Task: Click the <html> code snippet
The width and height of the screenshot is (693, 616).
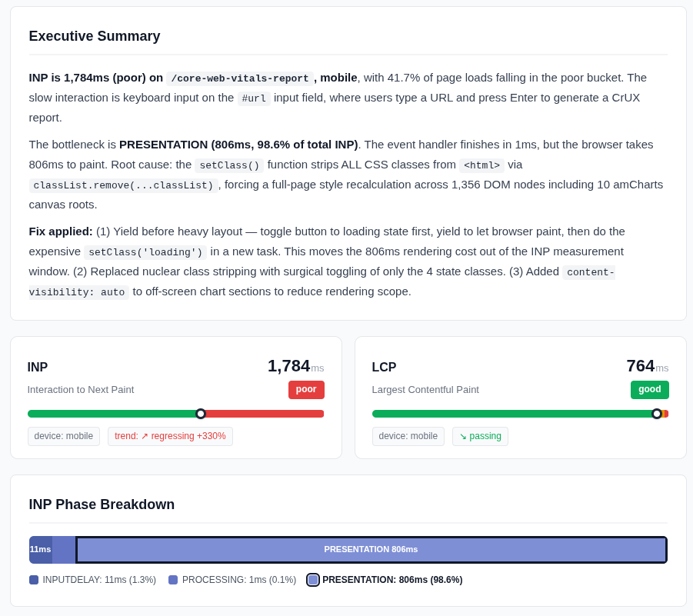Action: 480,165
